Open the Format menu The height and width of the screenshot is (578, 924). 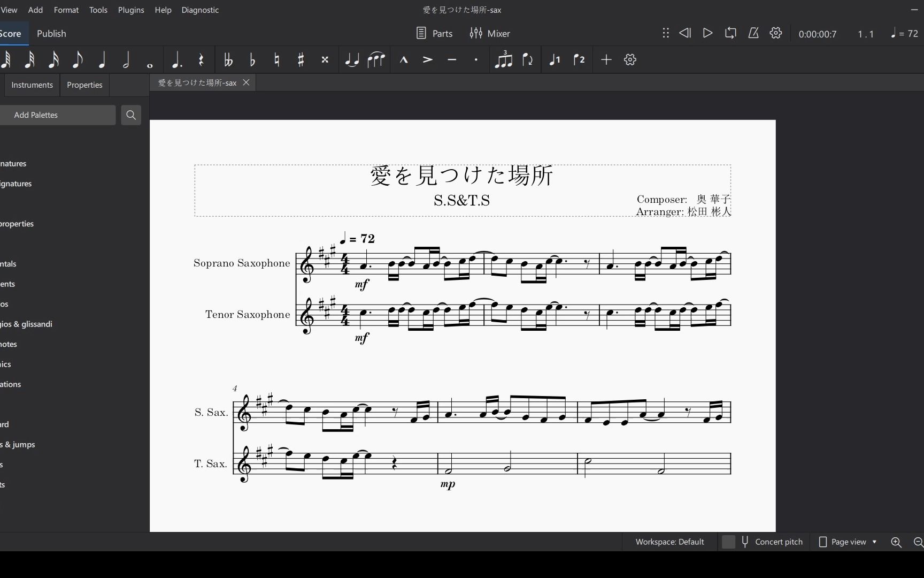coord(66,10)
